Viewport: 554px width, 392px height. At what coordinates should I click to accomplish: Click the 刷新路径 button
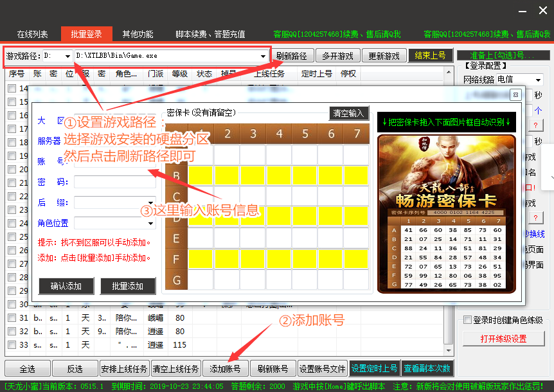tap(292, 56)
